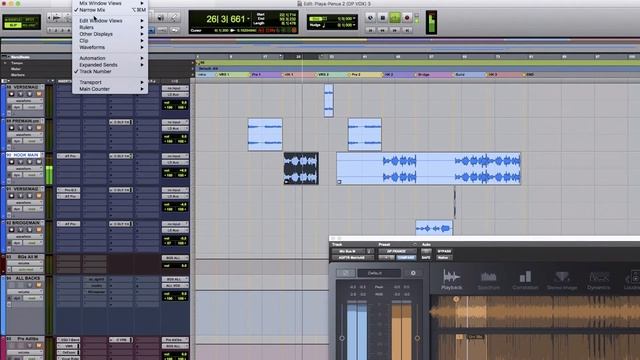Image resolution: width=640 pixels, height=360 pixels.
Task: Click the BYPASS button in plugin header
Action: coord(444,251)
